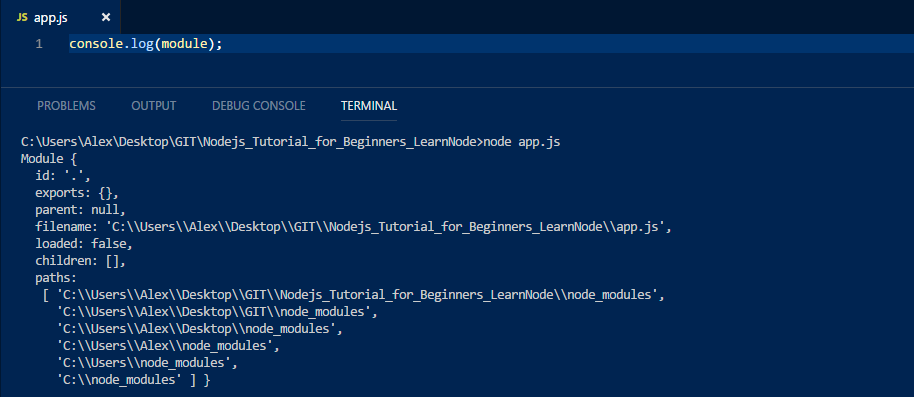Image resolution: width=914 pixels, height=397 pixels.
Task: Click the 'exports: {},' output line
Action: pyautogui.click(x=77, y=192)
